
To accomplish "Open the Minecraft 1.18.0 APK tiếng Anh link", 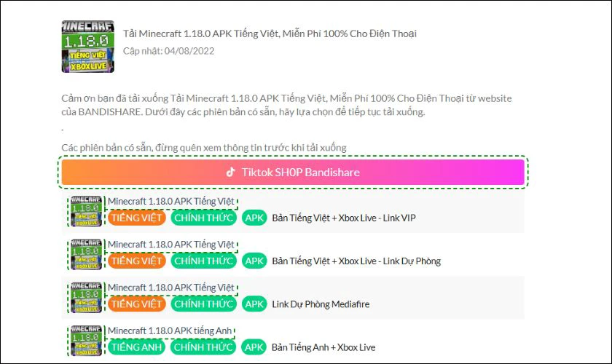I will click(x=170, y=331).
